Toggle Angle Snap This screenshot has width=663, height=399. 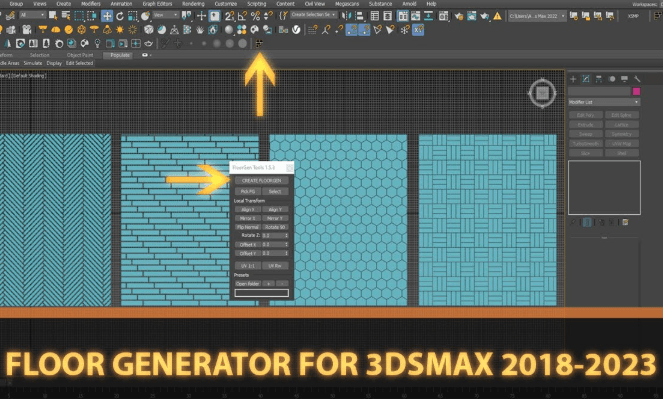(243, 16)
